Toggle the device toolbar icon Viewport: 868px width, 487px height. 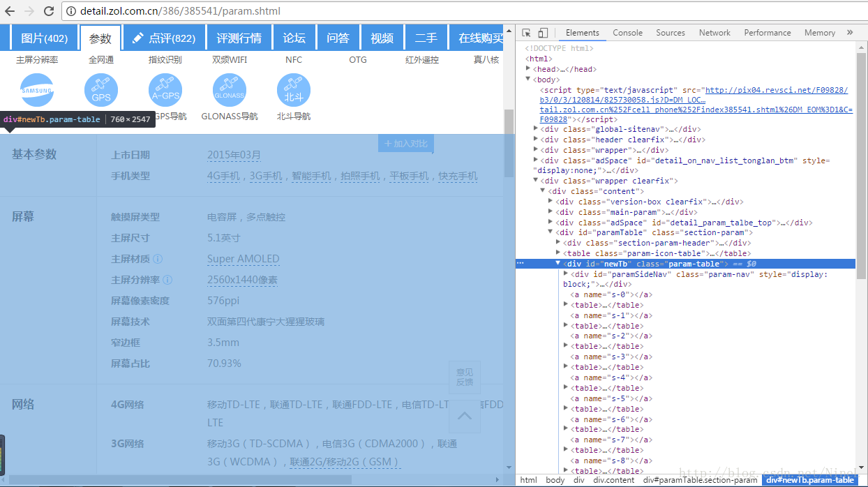[x=543, y=33]
